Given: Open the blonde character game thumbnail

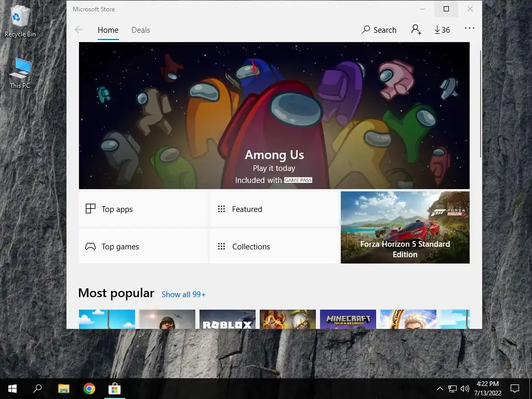Looking at the screenshot, I should tap(408, 320).
